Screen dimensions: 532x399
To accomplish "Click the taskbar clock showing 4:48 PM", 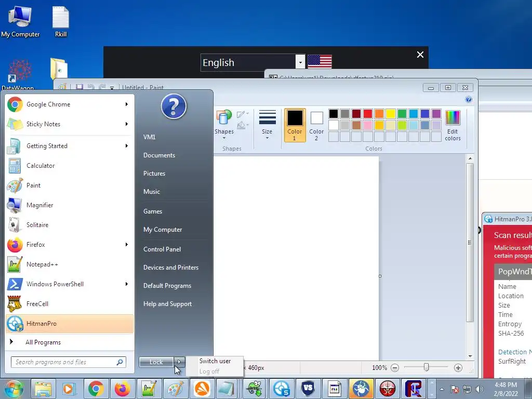I will point(506,389).
